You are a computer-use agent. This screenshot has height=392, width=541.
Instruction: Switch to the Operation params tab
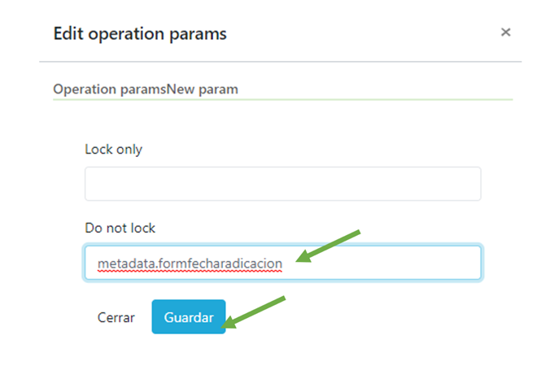[109, 89]
